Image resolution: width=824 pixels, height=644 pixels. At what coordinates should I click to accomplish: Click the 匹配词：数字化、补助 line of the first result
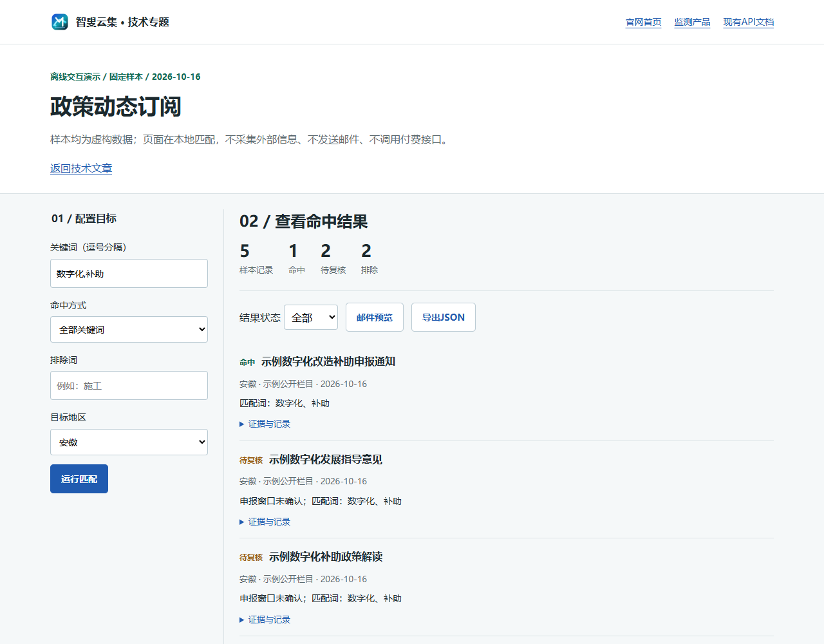285,403
